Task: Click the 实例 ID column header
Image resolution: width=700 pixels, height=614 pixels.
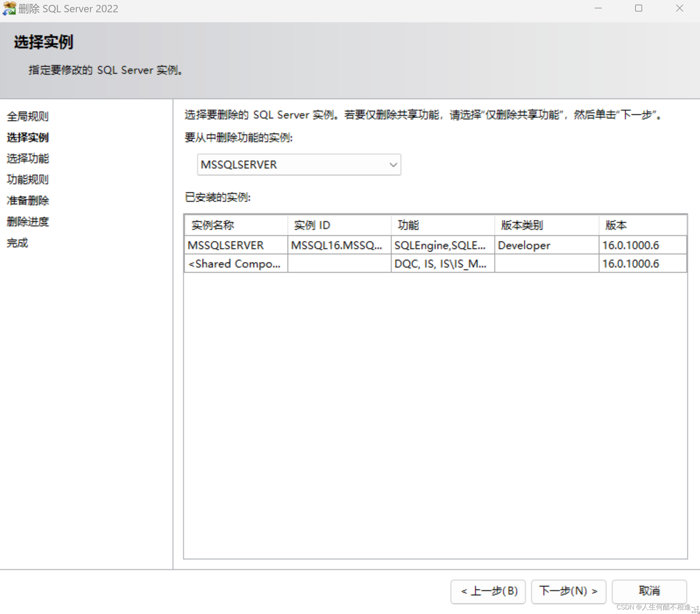Action: click(x=311, y=225)
